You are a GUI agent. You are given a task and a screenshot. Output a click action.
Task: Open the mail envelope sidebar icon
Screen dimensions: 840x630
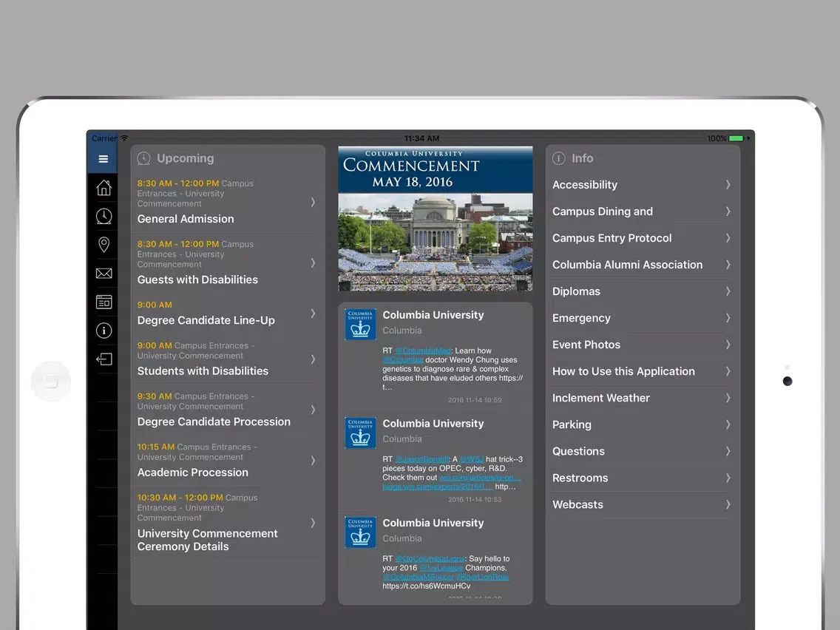pos(104,273)
